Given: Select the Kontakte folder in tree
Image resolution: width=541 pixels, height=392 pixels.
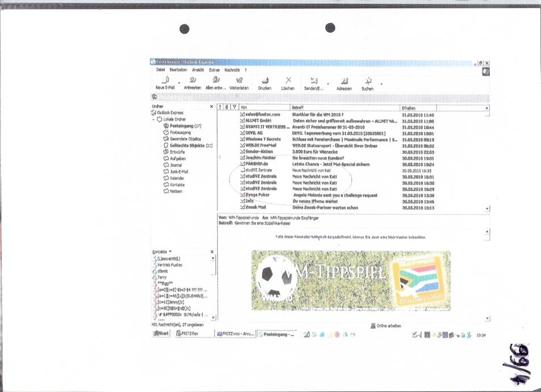Looking at the screenshot, I should pyautogui.click(x=174, y=185).
